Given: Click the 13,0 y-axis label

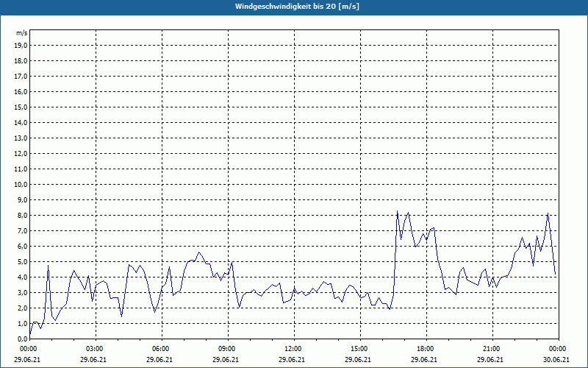Looking at the screenshot, I should (x=21, y=138).
